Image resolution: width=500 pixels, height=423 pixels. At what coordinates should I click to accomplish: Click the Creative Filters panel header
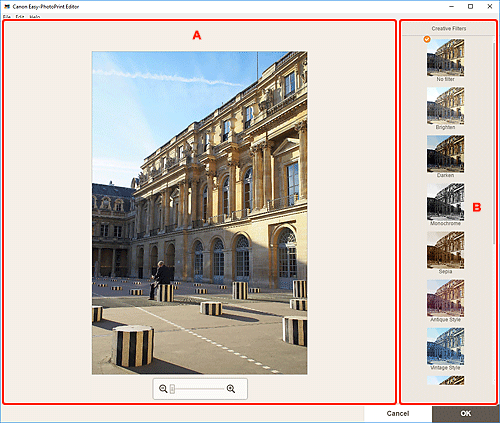click(449, 29)
